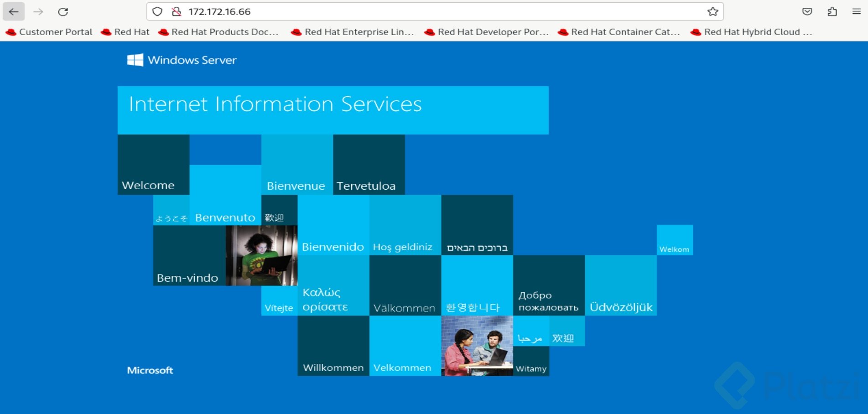868x414 pixels.
Task: Click the Welcome tile
Action: pos(153,165)
